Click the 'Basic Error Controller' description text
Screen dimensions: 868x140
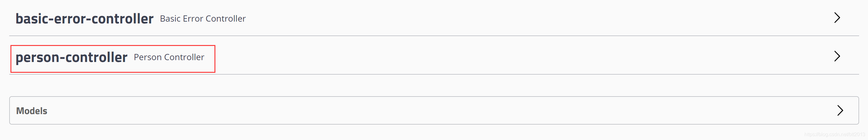[202, 19]
